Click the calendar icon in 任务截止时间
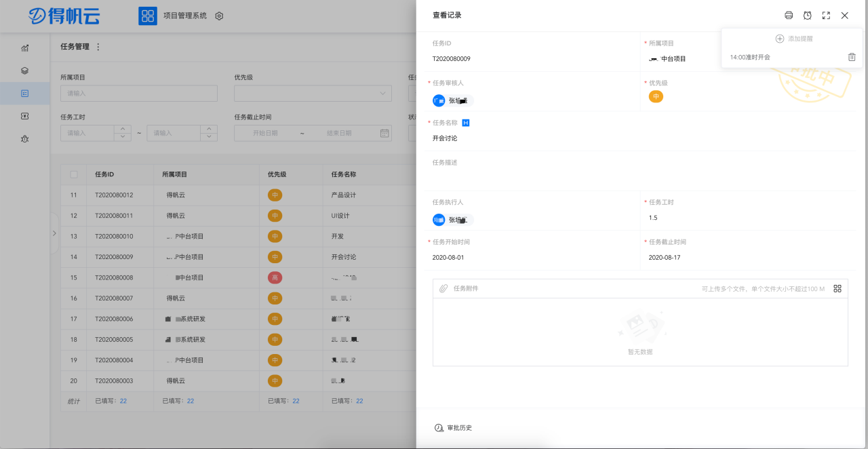Image resolution: width=868 pixels, height=449 pixels. (384, 133)
